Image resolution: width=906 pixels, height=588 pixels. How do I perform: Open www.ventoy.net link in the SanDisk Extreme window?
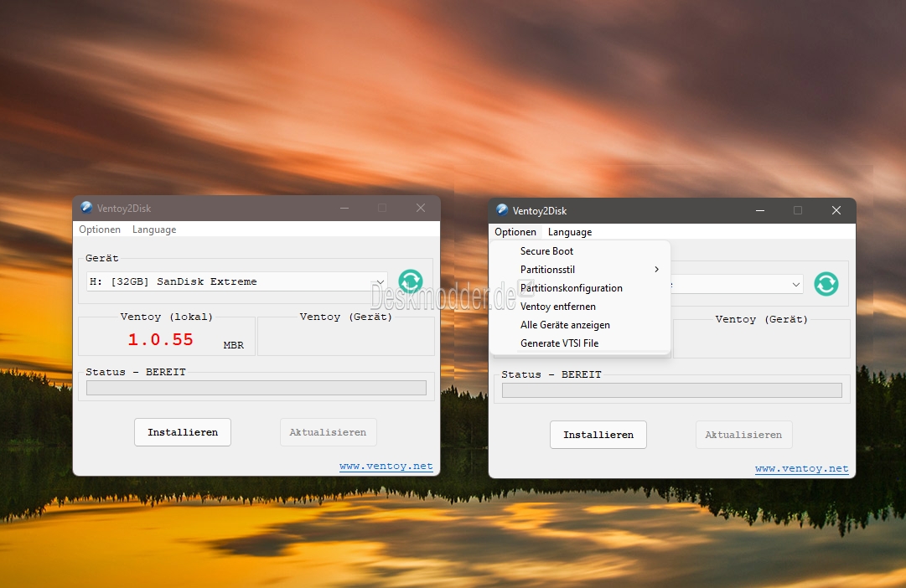coord(386,466)
